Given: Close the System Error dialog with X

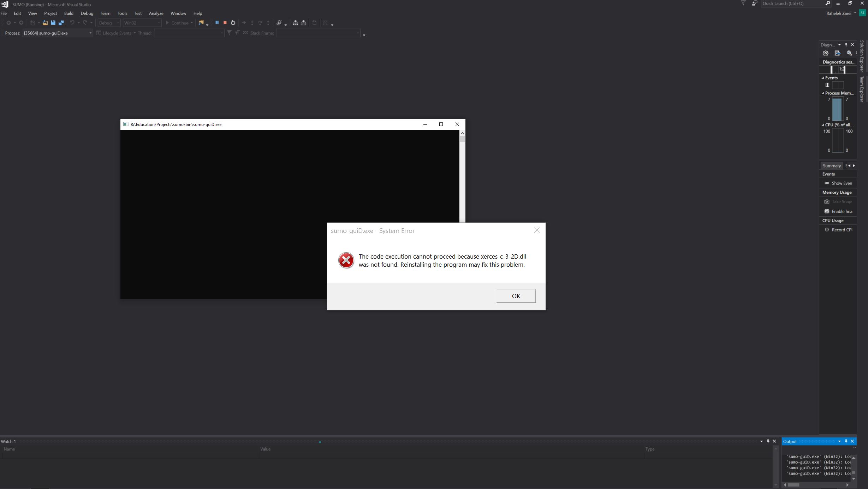Looking at the screenshot, I should tap(537, 230).
